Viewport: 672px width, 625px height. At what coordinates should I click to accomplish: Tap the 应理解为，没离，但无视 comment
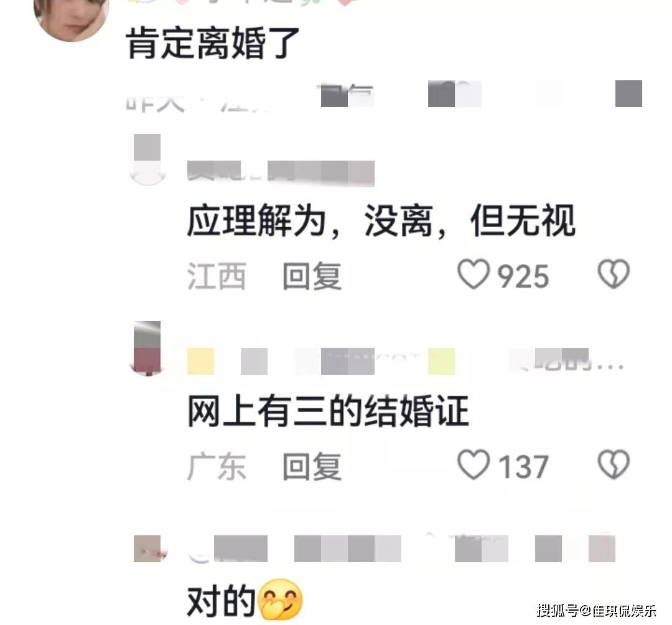(x=381, y=221)
